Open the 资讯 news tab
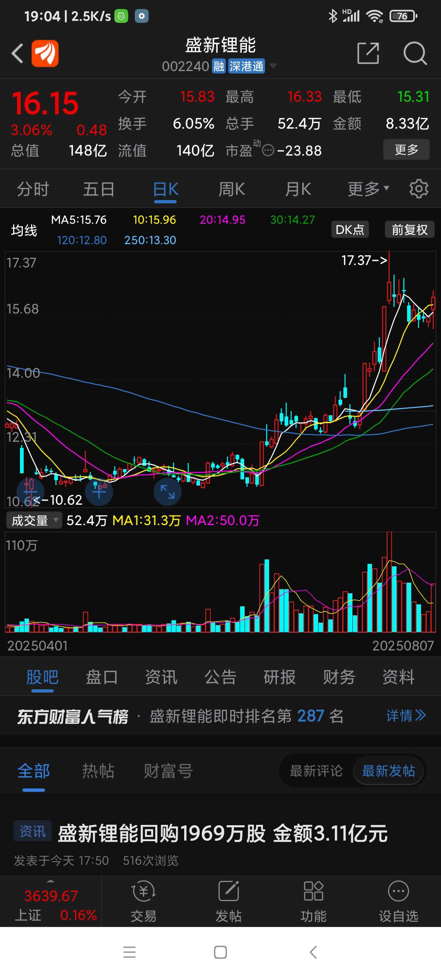The width and height of the screenshot is (441, 980). click(161, 677)
